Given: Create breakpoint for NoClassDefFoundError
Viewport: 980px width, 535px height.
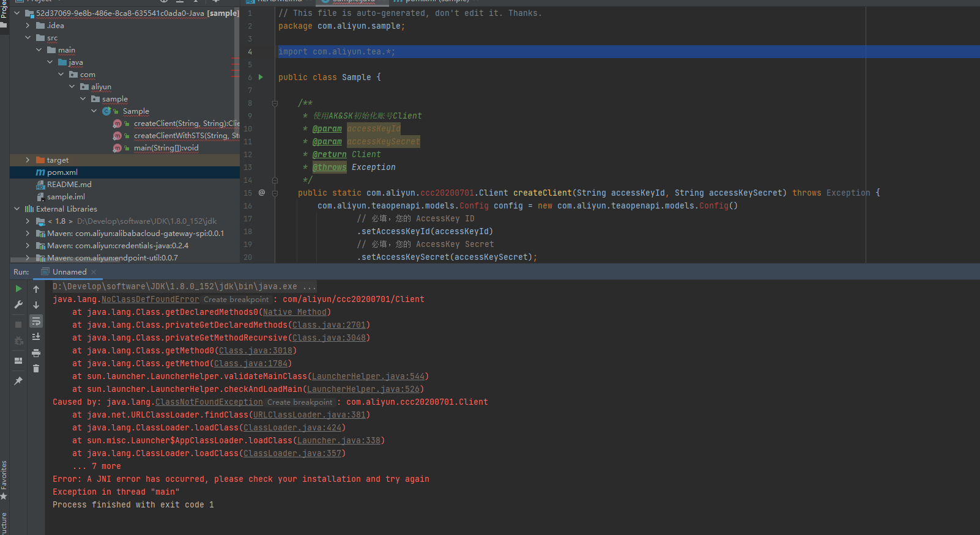Looking at the screenshot, I should (x=236, y=300).
